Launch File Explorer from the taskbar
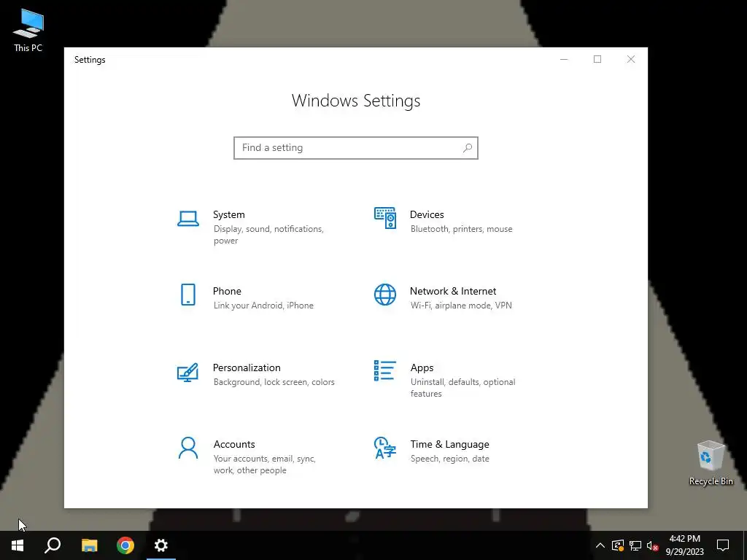The width and height of the screenshot is (747, 560). click(89, 545)
